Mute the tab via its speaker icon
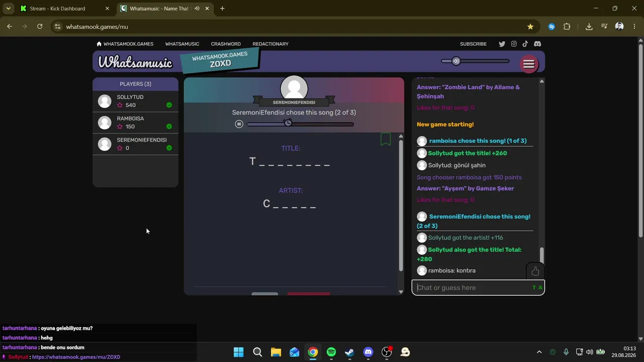 (x=197, y=9)
